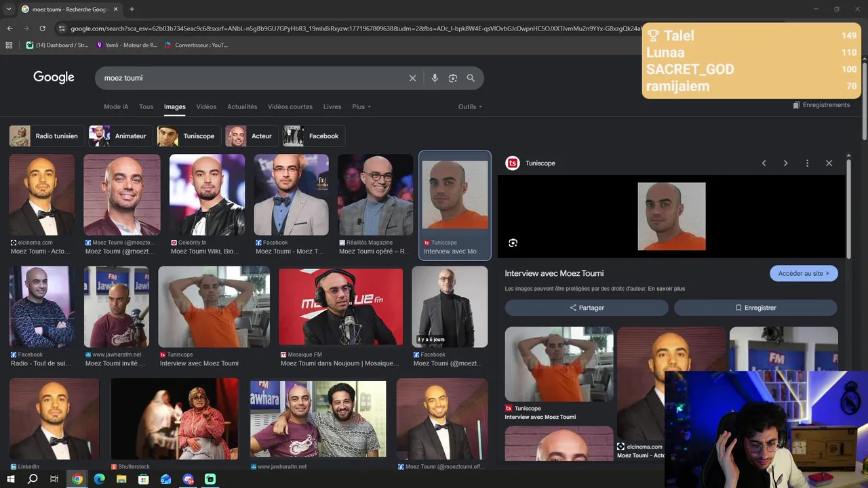
Task: Open a new browser tab
Action: point(132,9)
